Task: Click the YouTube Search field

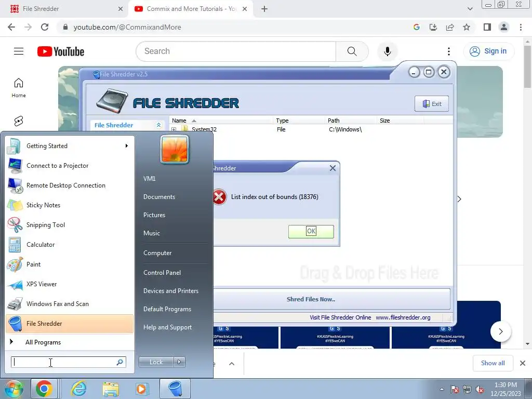Action: pos(236,51)
